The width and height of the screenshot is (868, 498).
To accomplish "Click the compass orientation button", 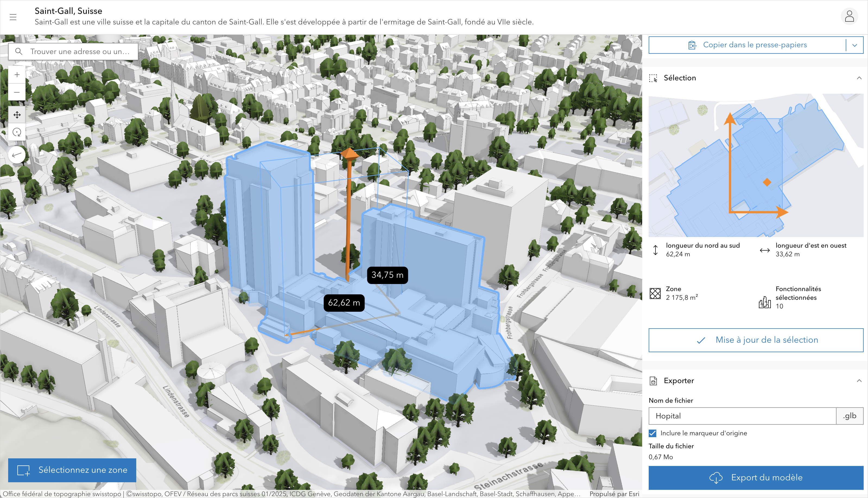I will 17,155.
